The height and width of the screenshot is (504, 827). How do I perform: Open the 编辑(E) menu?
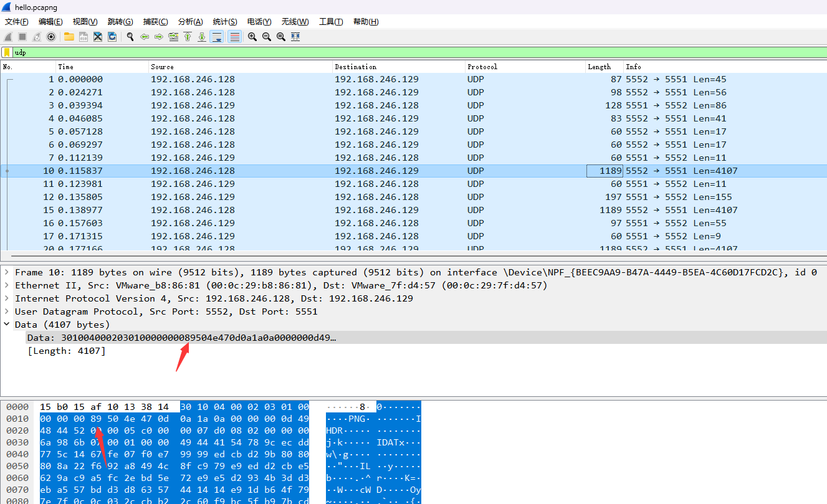click(x=50, y=22)
